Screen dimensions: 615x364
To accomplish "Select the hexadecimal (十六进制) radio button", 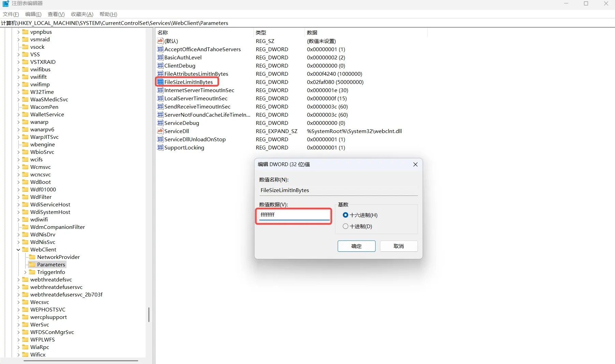I will coord(346,215).
